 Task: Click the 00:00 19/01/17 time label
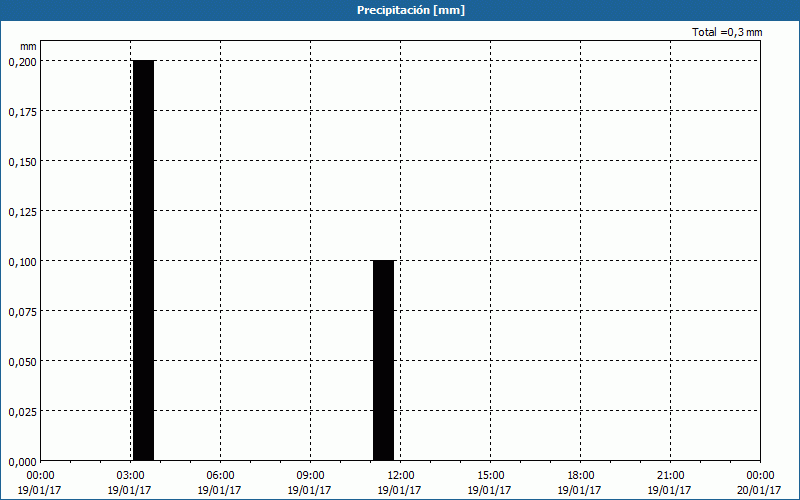40,483
